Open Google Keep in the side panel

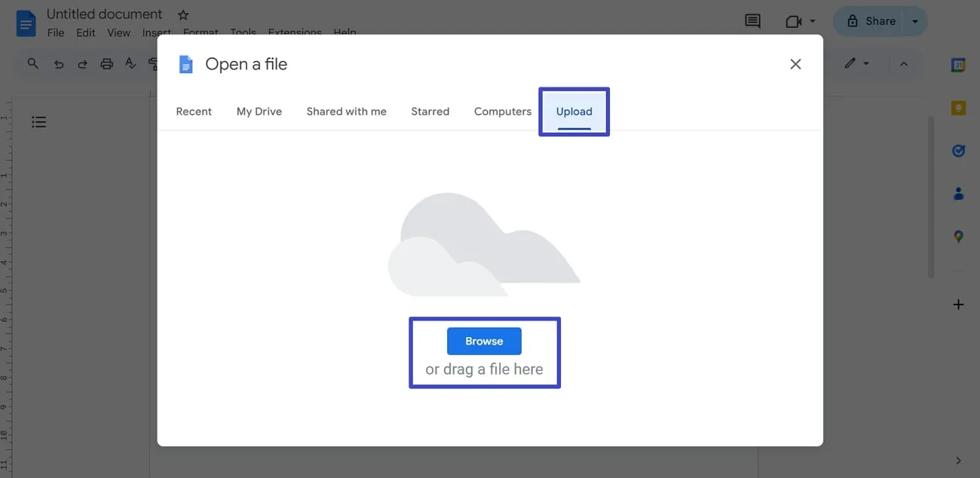point(958,107)
